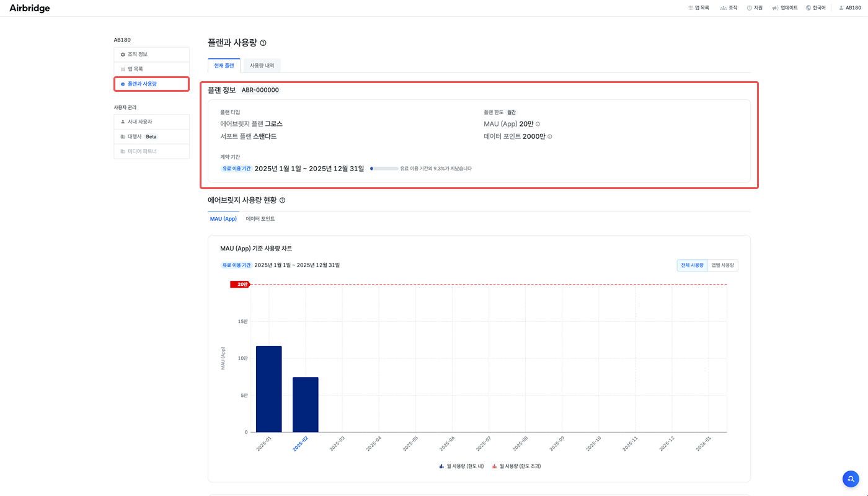
Task: Click the chart's 유료 이용 기간 badge
Action: pos(236,265)
